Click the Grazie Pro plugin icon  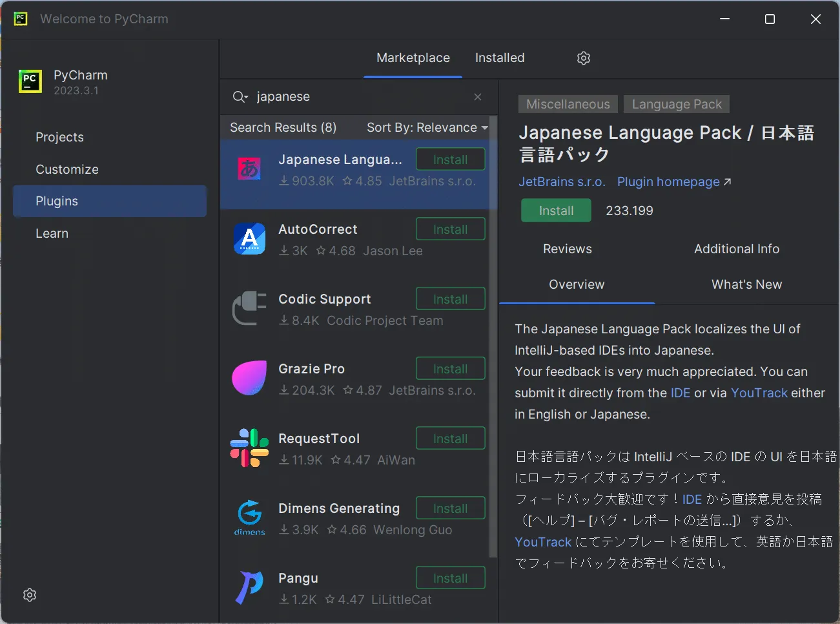coord(249,378)
